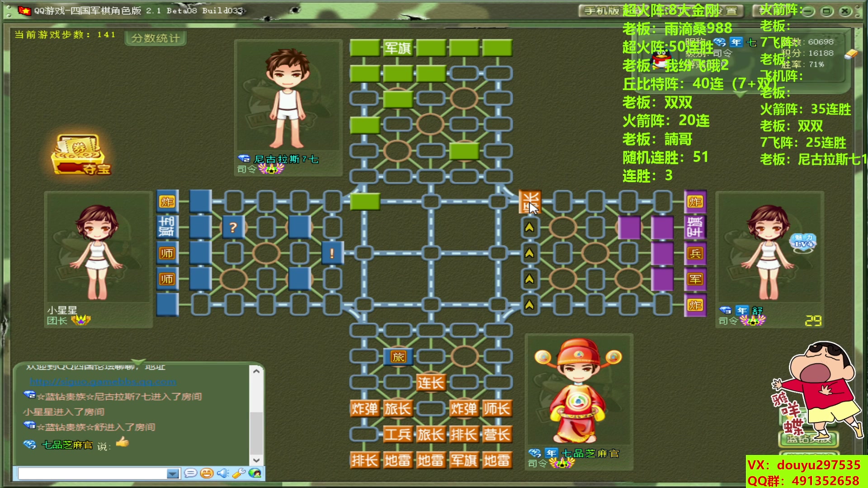868x488 pixels.
Task: Click the chat scrollbar down arrow
Action: (x=256, y=460)
